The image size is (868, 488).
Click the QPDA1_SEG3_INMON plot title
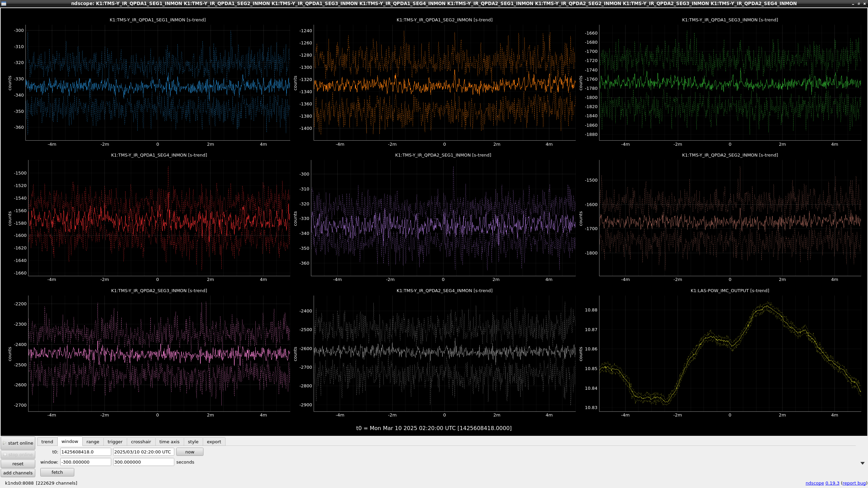point(730,20)
